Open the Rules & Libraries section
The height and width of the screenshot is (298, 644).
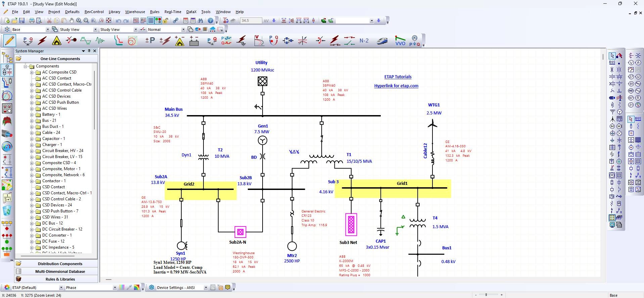point(56,279)
